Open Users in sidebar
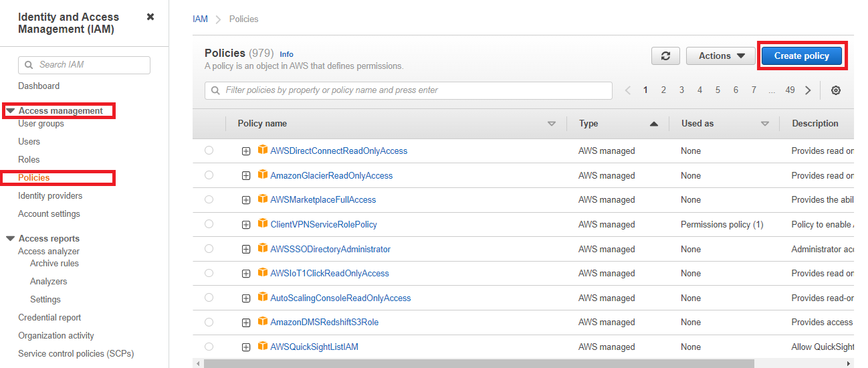This screenshot has width=868, height=368. click(x=29, y=141)
